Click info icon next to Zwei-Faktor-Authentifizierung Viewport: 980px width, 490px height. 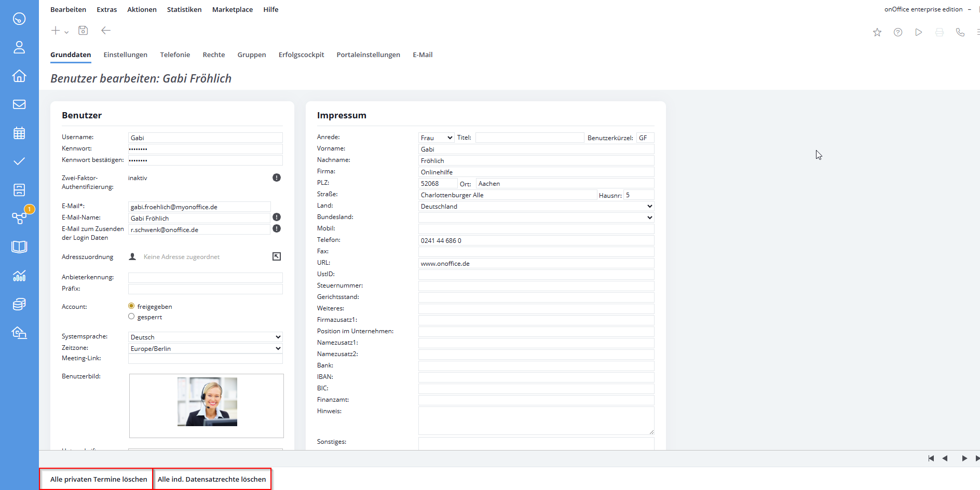[x=277, y=178]
